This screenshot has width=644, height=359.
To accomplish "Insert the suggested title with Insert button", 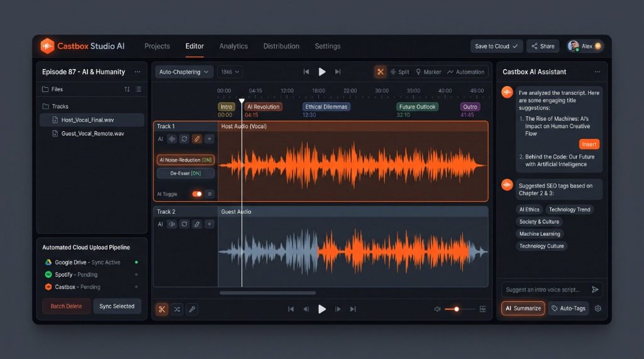I will coord(589,144).
